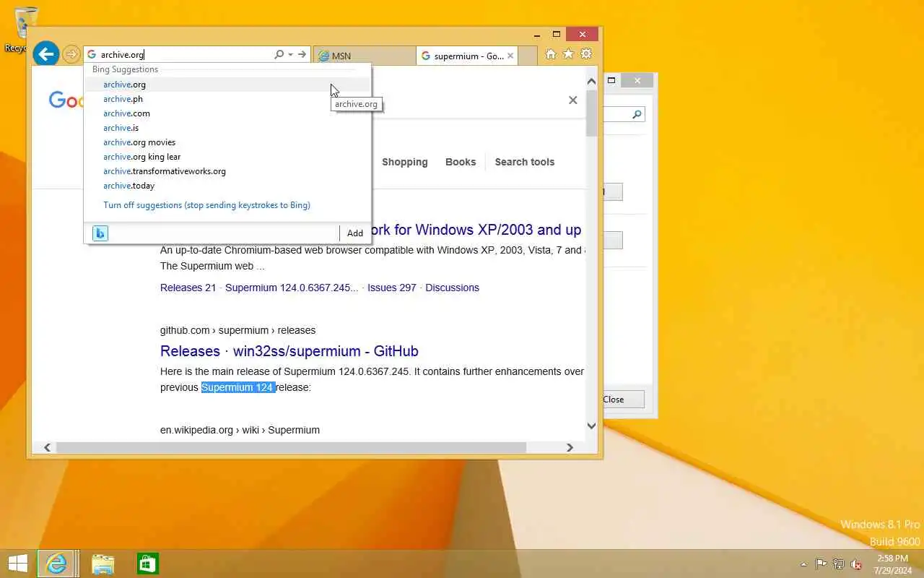Click the horizontal scrollbar right arrow
Viewport: 924px width, 578px height.
tap(570, 447)
